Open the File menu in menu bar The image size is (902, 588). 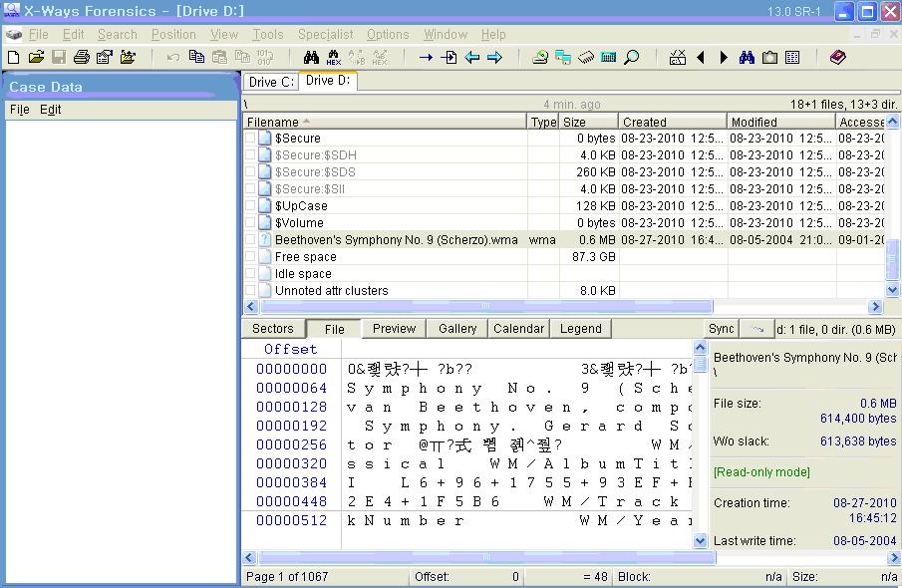click(x=39, y=35)
